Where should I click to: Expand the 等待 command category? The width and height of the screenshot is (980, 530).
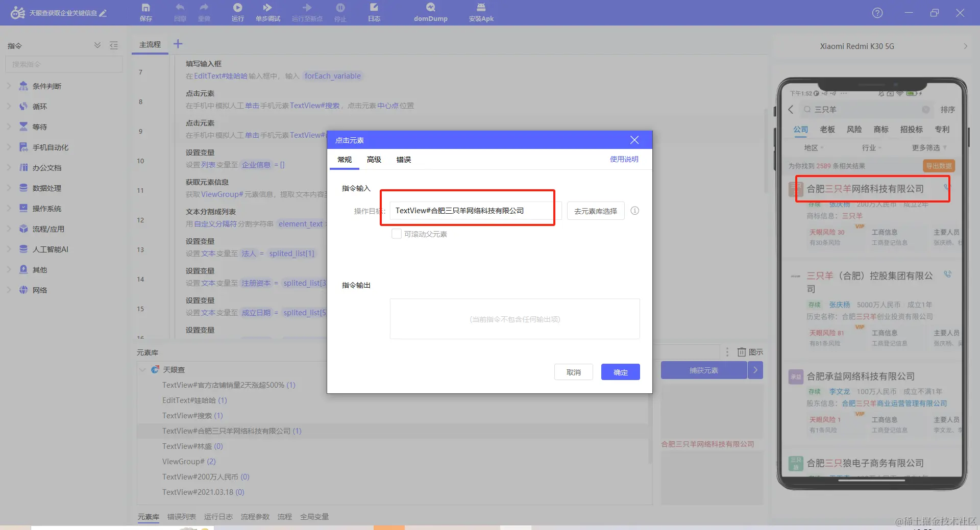9,127
